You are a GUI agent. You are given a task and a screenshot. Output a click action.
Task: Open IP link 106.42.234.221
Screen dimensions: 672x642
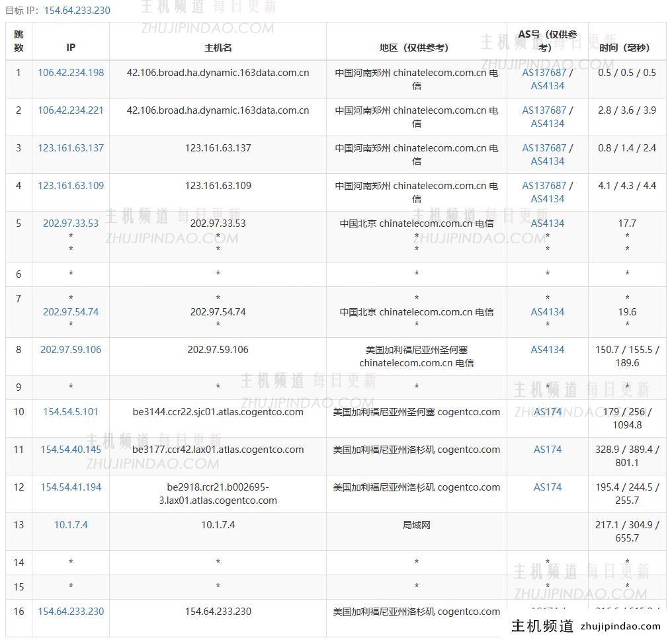click(71, 110)
